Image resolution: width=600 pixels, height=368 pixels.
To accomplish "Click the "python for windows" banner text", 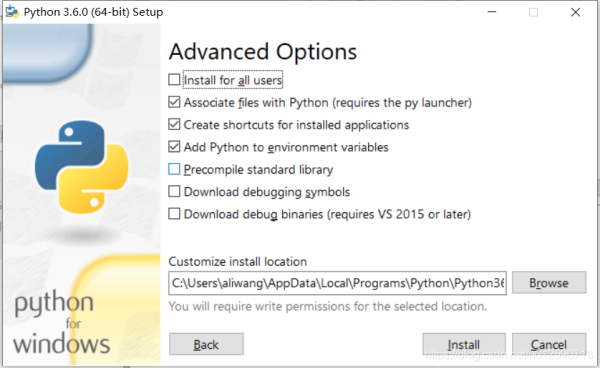I will coord(61,322).
